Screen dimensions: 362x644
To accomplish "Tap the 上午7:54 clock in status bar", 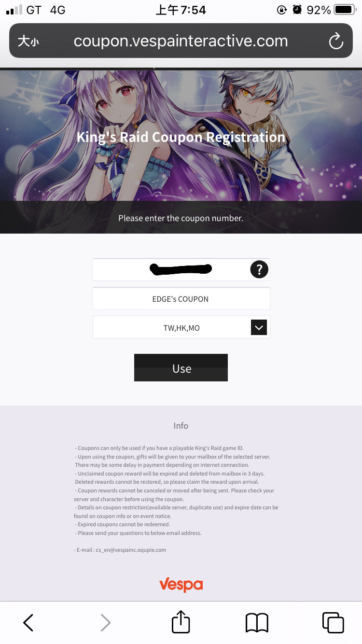I will point(181,10).
